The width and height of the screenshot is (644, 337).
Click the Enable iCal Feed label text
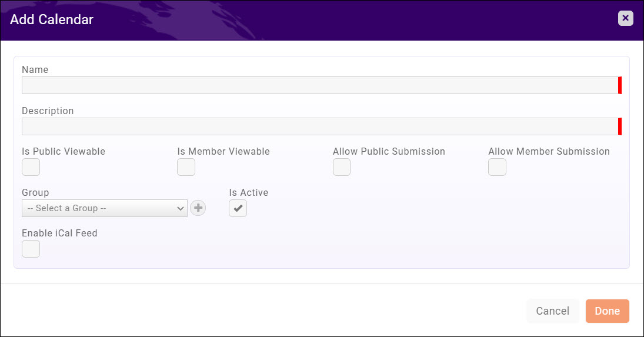coord(59,233)
